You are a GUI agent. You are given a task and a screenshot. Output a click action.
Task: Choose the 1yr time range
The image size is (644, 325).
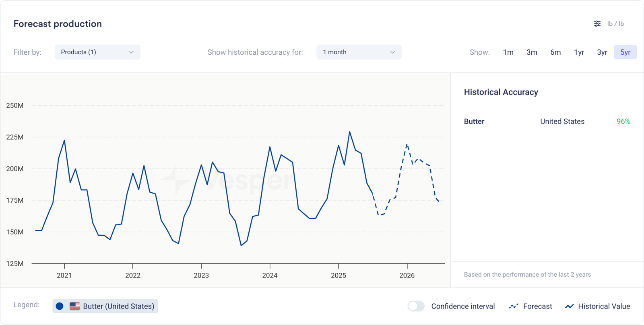pos(579,52)
